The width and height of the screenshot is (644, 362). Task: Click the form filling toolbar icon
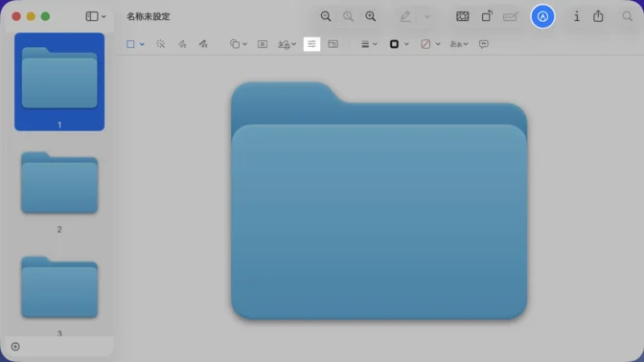click(511, 17)
